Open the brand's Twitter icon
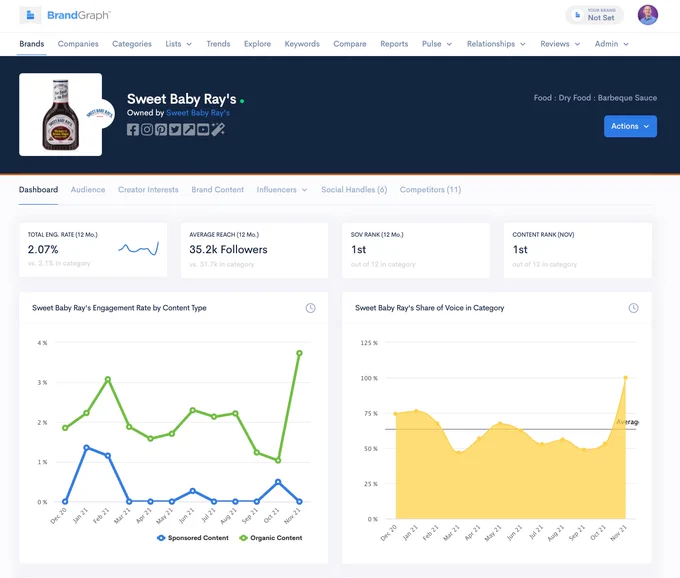Screen dimensions: 680x578 (175, 129)
